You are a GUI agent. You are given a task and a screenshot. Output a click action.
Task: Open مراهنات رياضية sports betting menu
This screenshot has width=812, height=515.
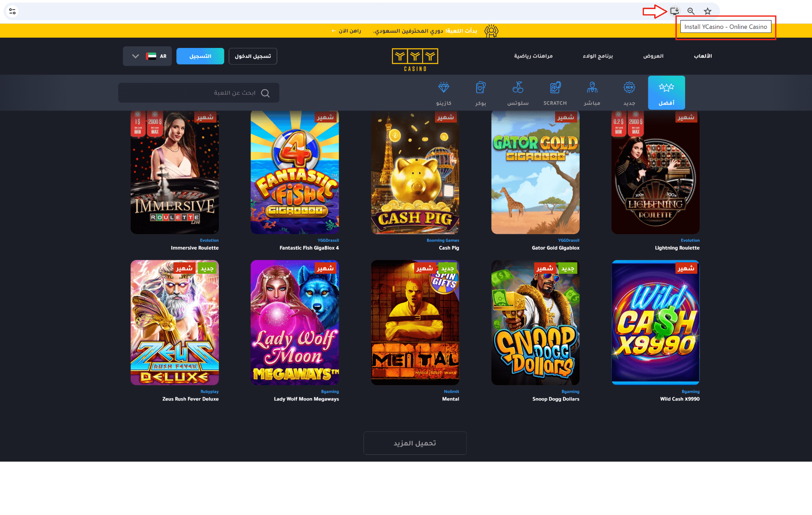pyautogui.click(x=533, y=56)
